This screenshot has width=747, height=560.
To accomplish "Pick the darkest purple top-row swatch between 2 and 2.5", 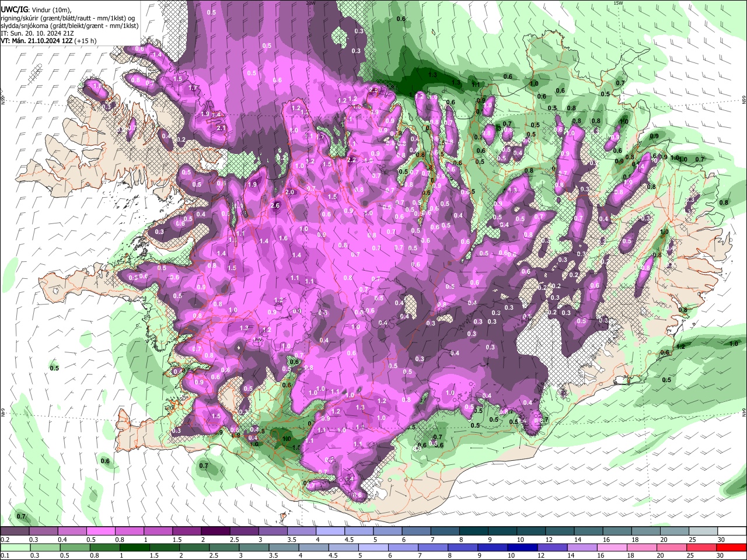I will click(215, 531).
